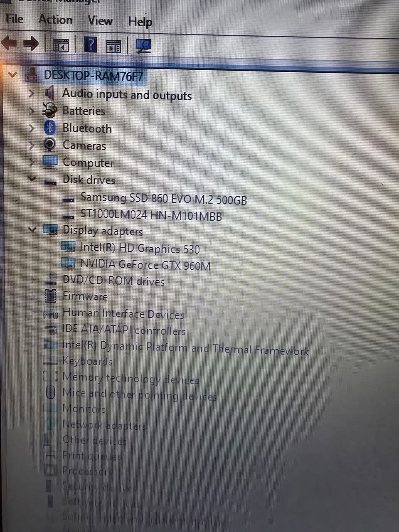
Task: Select IDE ATA/ATAPI controllers entry
Action: click(124, 330)
